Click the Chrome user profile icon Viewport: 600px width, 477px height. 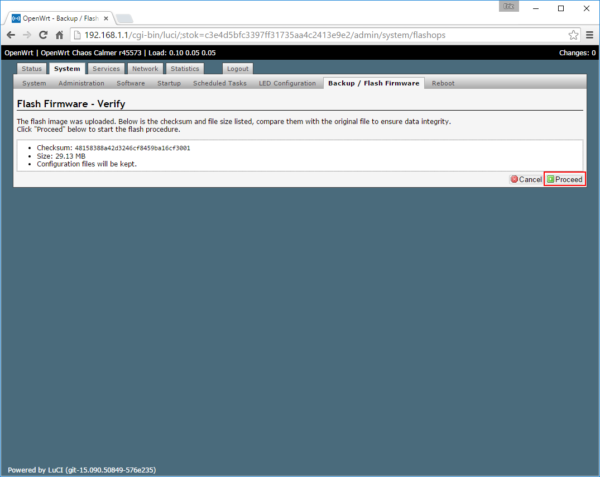[508, 7]
